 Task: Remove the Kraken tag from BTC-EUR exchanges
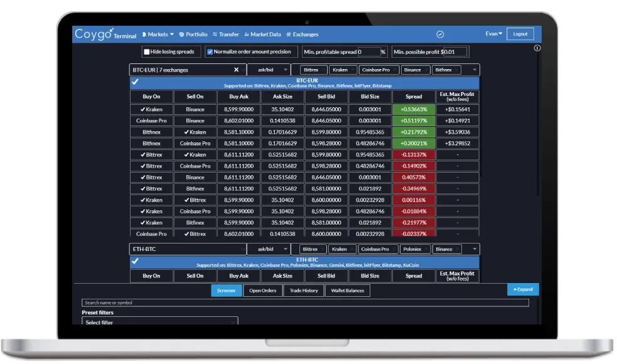353,70
